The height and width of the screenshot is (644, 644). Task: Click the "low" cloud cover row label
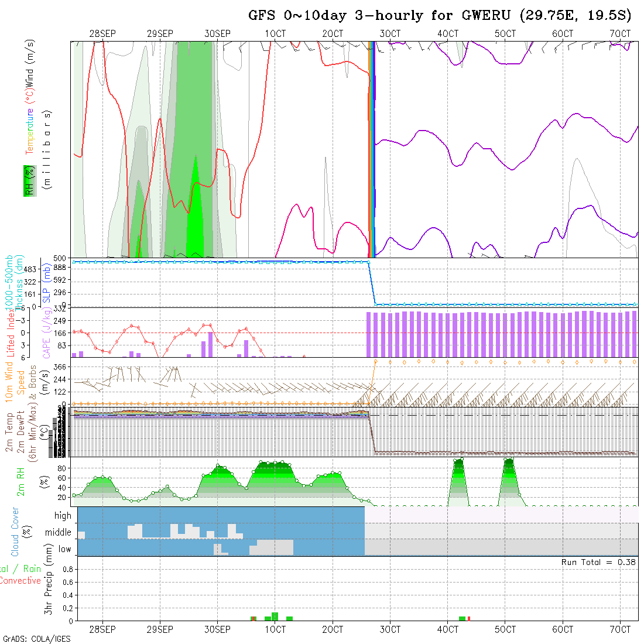point(64,549)
